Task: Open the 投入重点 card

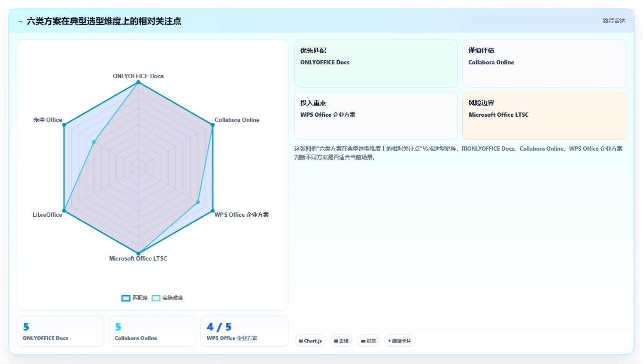Action: pyautogui.click(x=376, y=116)
